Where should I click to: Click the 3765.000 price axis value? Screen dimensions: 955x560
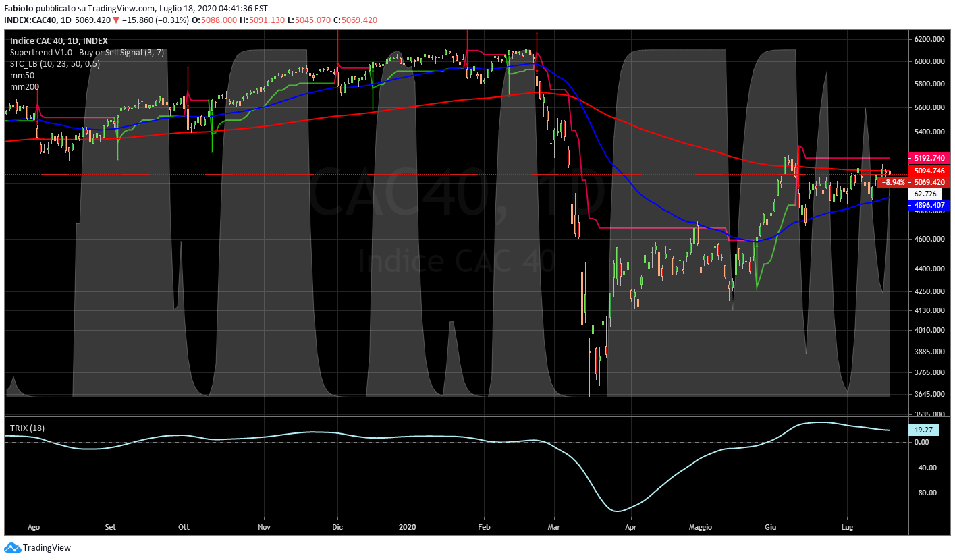929,372
